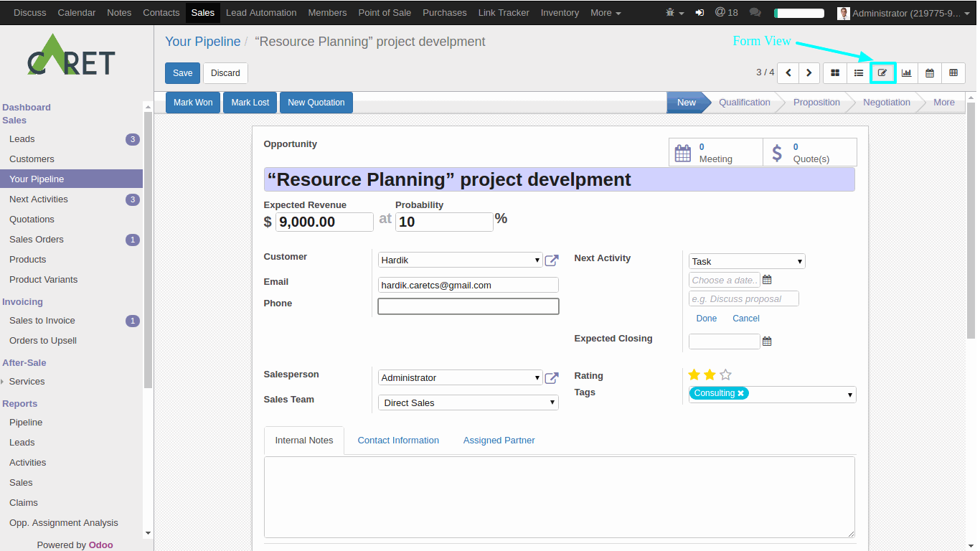Viewport: 980px width, 551px height.
Task: Switch to the Kanban view
Action: click(x=835, y=72)
